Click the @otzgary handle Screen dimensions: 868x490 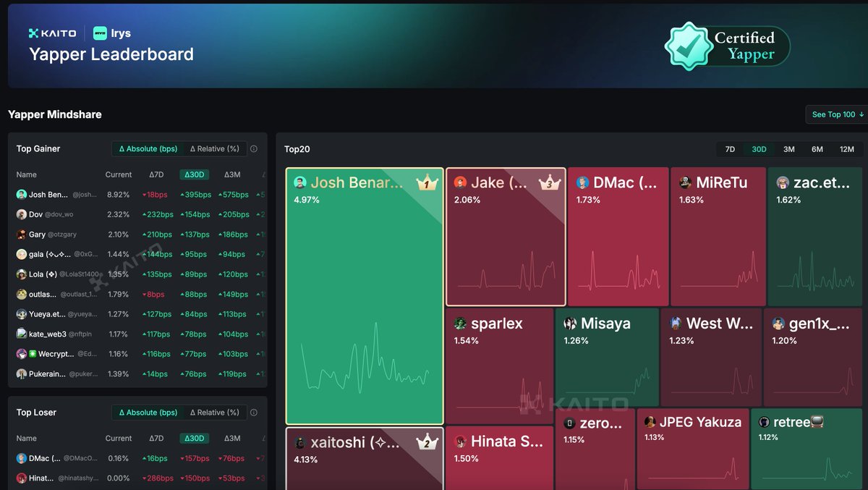(62, 235)
